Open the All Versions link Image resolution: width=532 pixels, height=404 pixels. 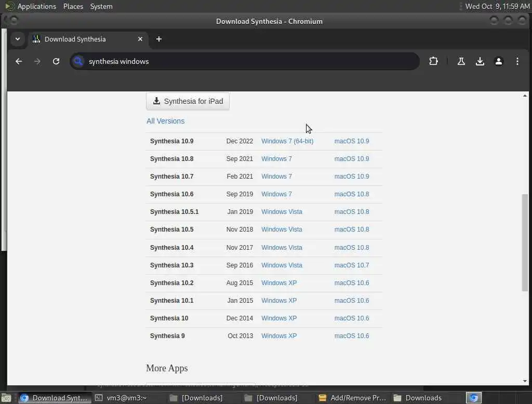[166, 121]
